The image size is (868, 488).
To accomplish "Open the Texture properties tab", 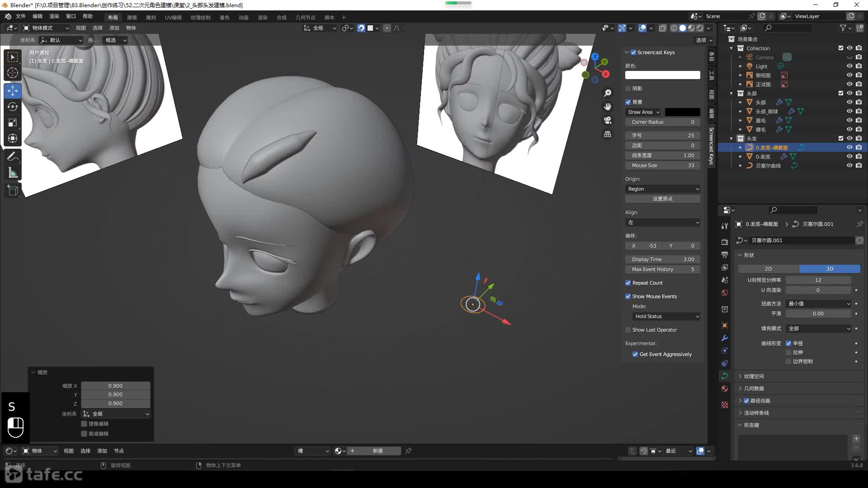I will point(725,405).
